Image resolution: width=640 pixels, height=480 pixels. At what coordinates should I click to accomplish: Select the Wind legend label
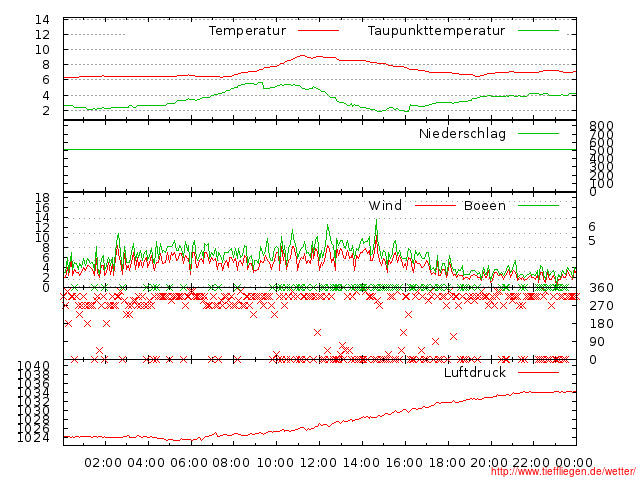(385, 205)
